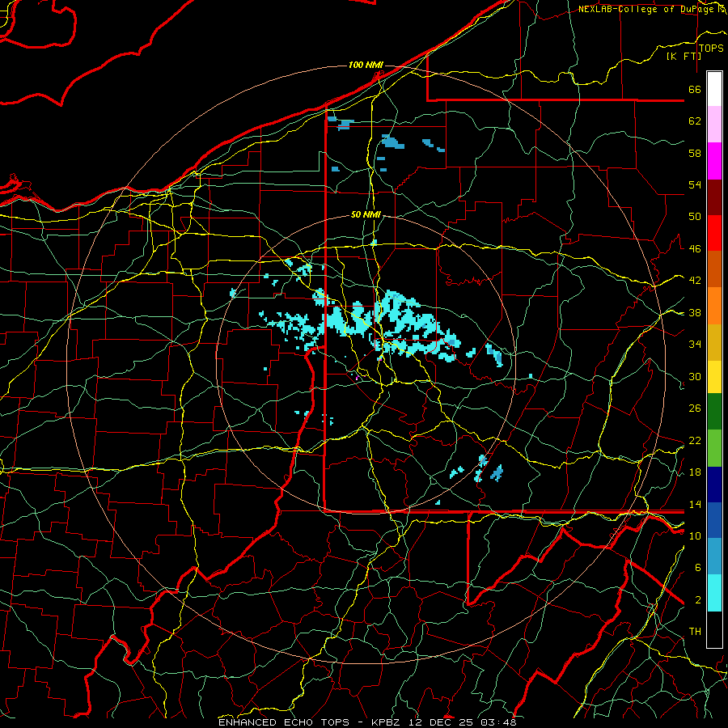Click the light green legend swatch
This screenshot has width=728, height=728.
714,448
